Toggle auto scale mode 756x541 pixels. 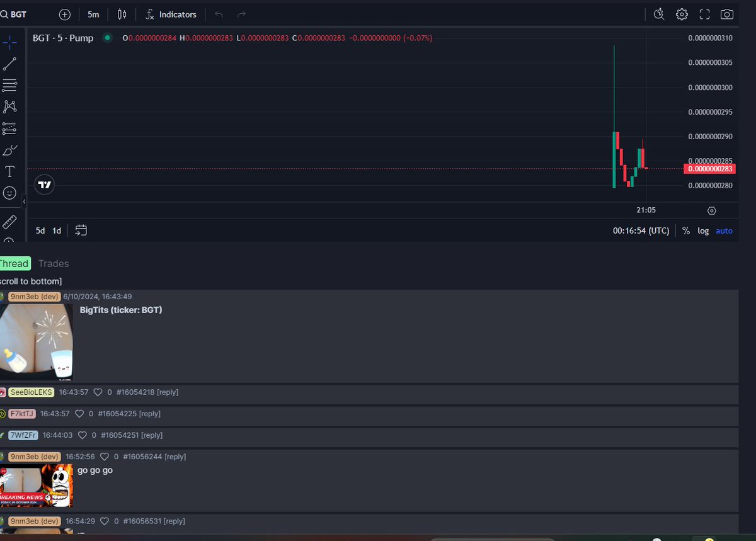[x=724, y=231]
